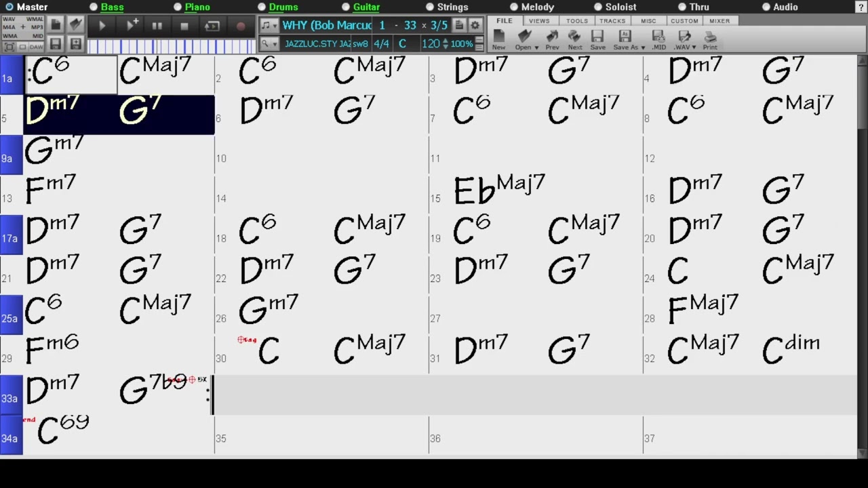Select the Bass track radio button
The image size is (868, 488).
click(x=94, y=7)
